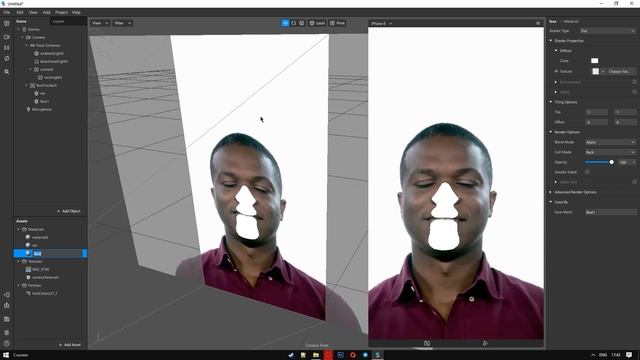640x360 pixels.
Task: Select the faceTracker0 node
Action: 46,85
